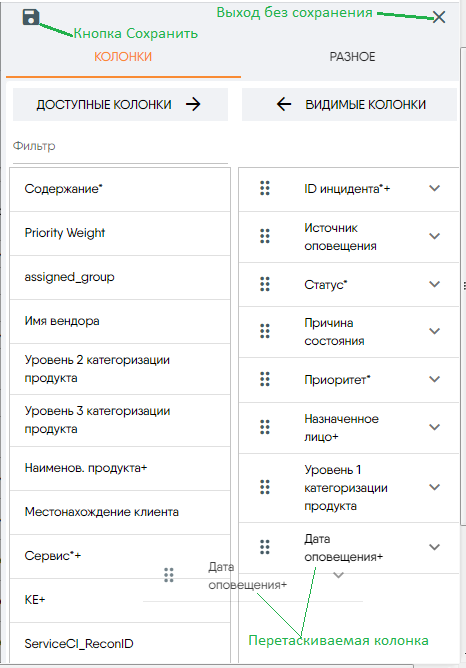The height and width of the screenshot is (668, 466).
Task: Expand Дата оповещения column settings
Action: coord(434,547)
